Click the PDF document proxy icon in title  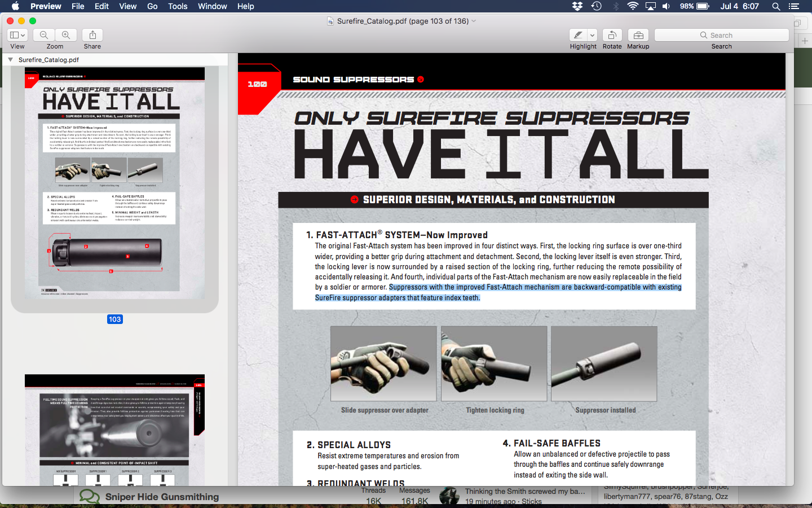330,21
